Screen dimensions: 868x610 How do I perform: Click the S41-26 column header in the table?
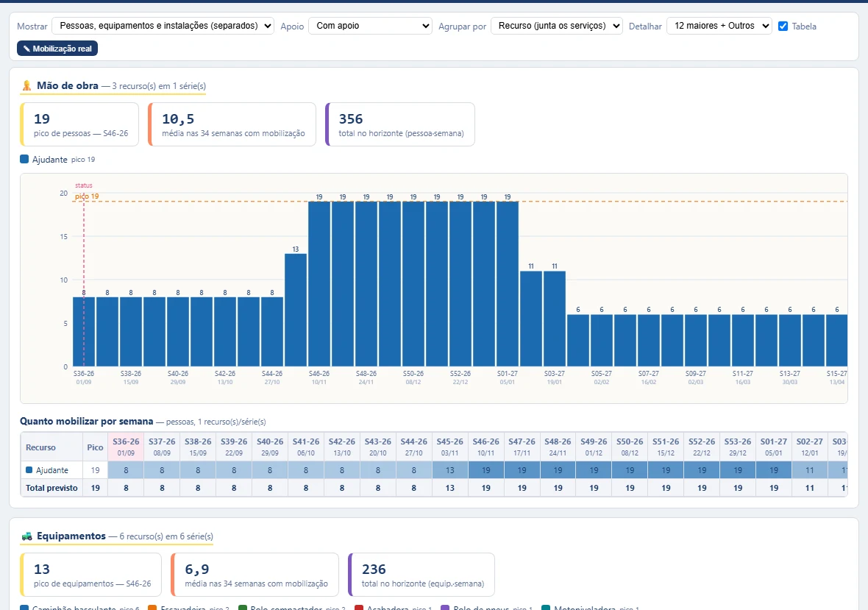point(305,447)
